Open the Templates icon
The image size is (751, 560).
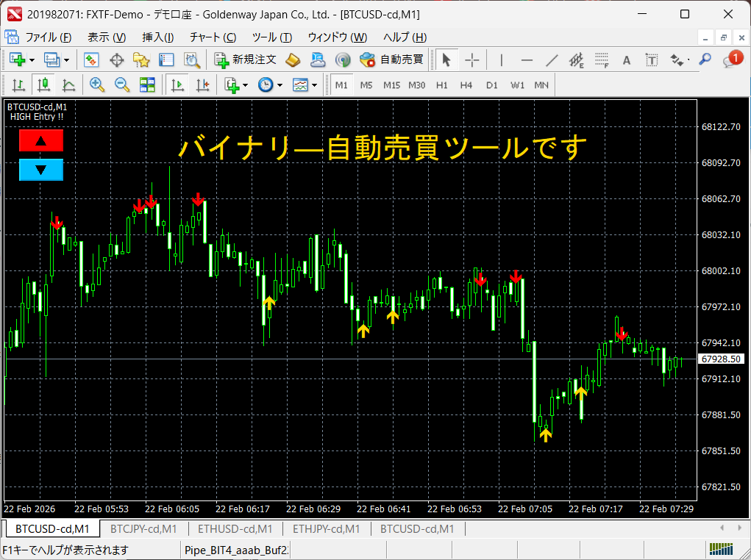300,85
